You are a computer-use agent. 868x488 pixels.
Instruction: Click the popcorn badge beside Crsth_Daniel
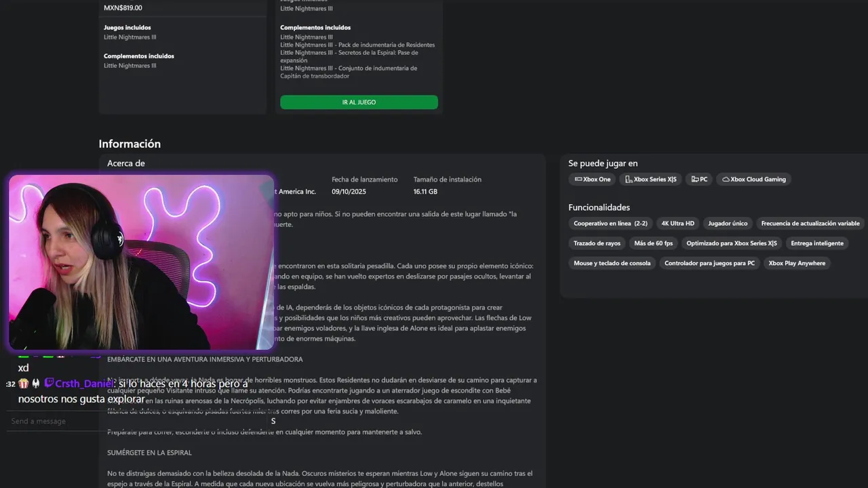click(x=24, y=384)
